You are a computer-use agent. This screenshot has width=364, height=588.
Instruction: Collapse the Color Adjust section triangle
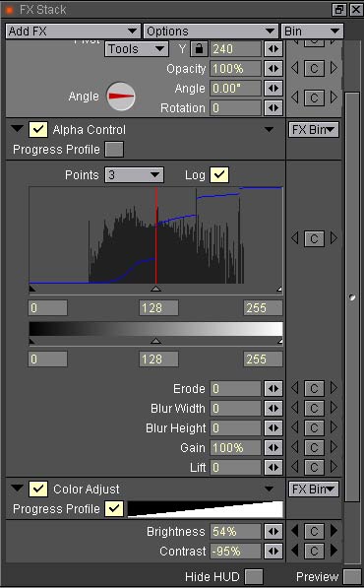click(18, 489)
